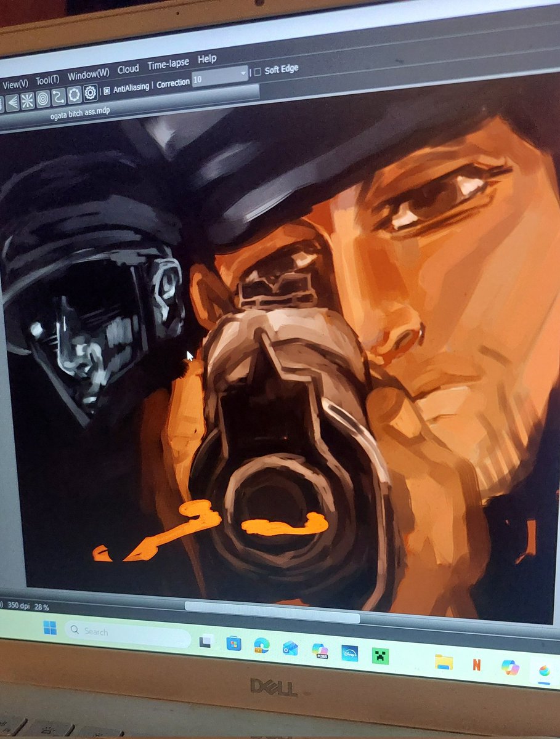The image size is (560, 739).
Task: Launch Netflix from the taskbar
Action: (x=476, y=664)
